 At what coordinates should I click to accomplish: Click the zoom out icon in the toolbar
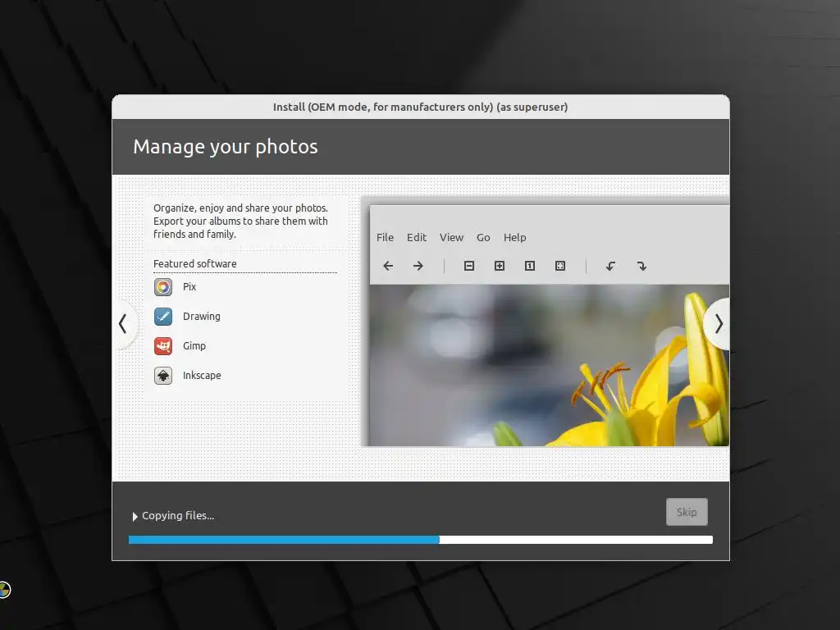point(469,266)
